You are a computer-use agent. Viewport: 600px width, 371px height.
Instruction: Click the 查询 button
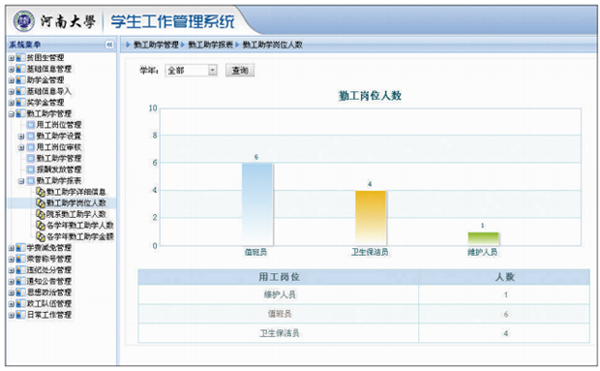click(240, 70)
